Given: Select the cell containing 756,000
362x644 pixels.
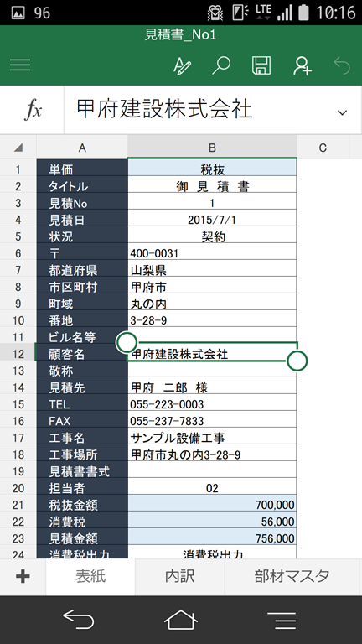Looking at the screenshot, I should coord(212,538).
